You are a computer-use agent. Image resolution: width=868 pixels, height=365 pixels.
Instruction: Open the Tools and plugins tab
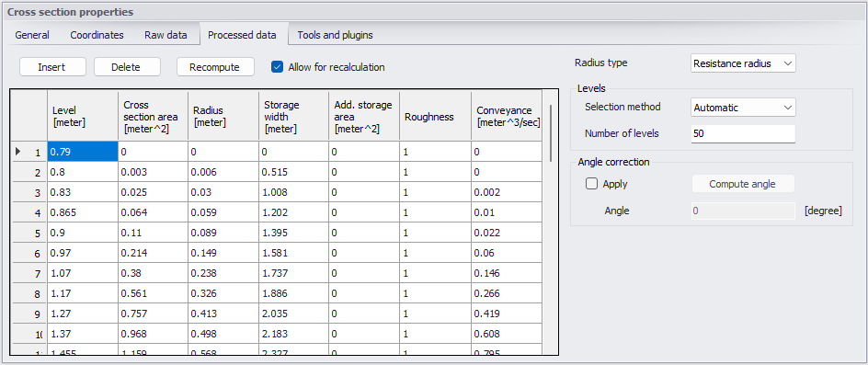[x=335, y=35]
